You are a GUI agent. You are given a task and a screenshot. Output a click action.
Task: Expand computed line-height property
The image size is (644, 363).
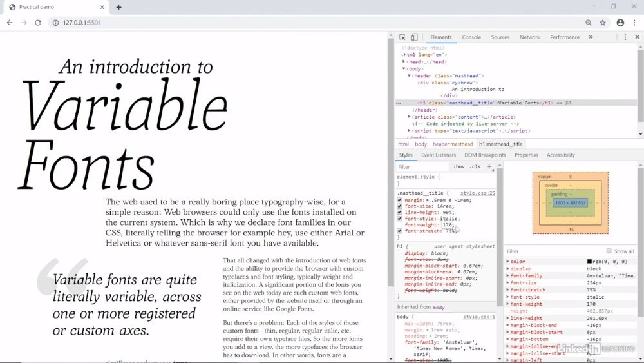[508, 319]
